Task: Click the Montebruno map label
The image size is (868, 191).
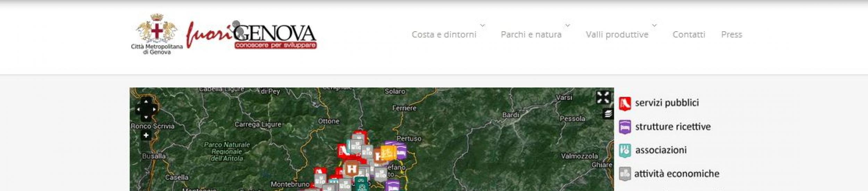Action: tap(290, 184)
